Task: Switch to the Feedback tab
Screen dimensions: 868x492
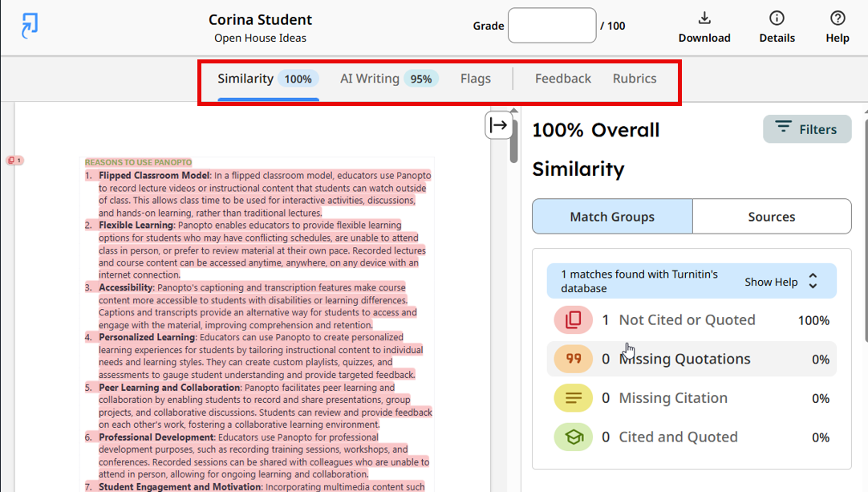Action: click(562, 78)
